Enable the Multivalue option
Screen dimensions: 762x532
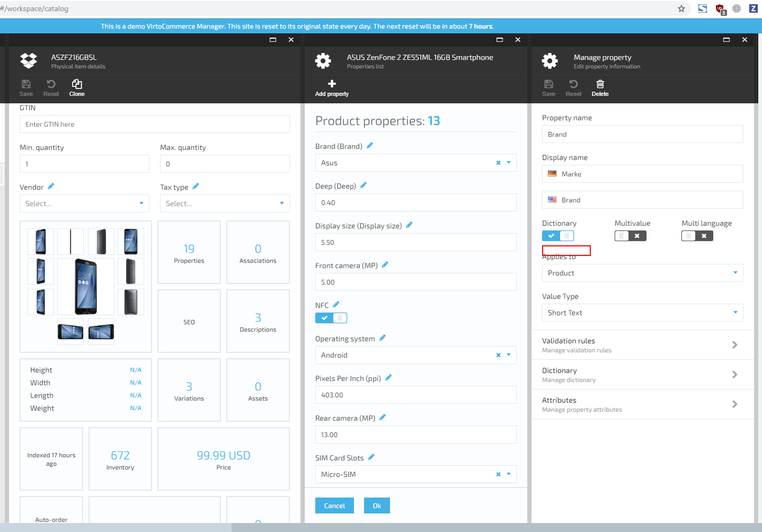621,235
